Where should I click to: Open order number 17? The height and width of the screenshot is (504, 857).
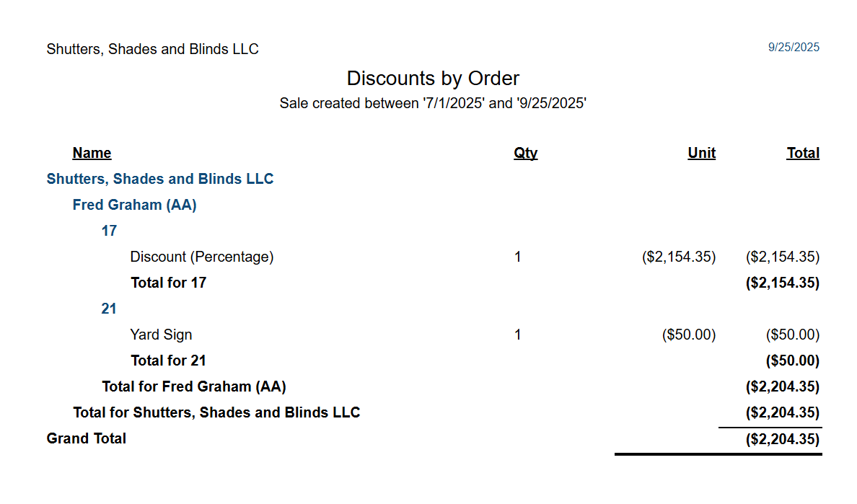click(109, 231)
